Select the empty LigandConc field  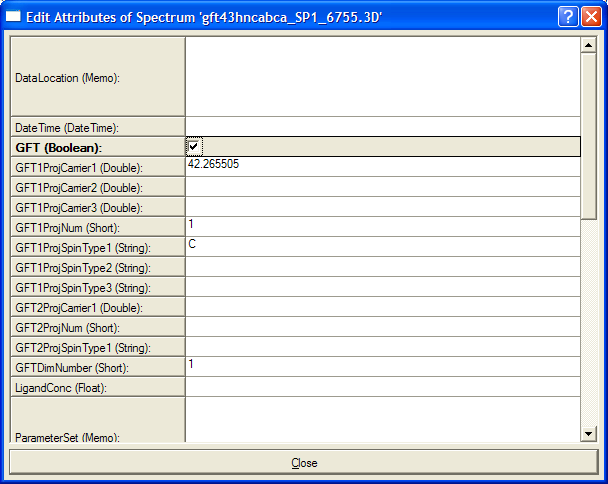pos(382,387)
